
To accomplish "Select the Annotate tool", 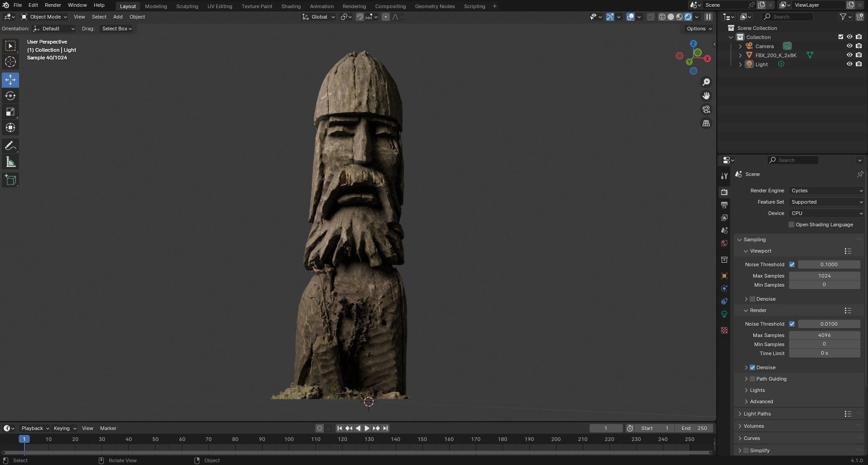I will coord(10,146).
